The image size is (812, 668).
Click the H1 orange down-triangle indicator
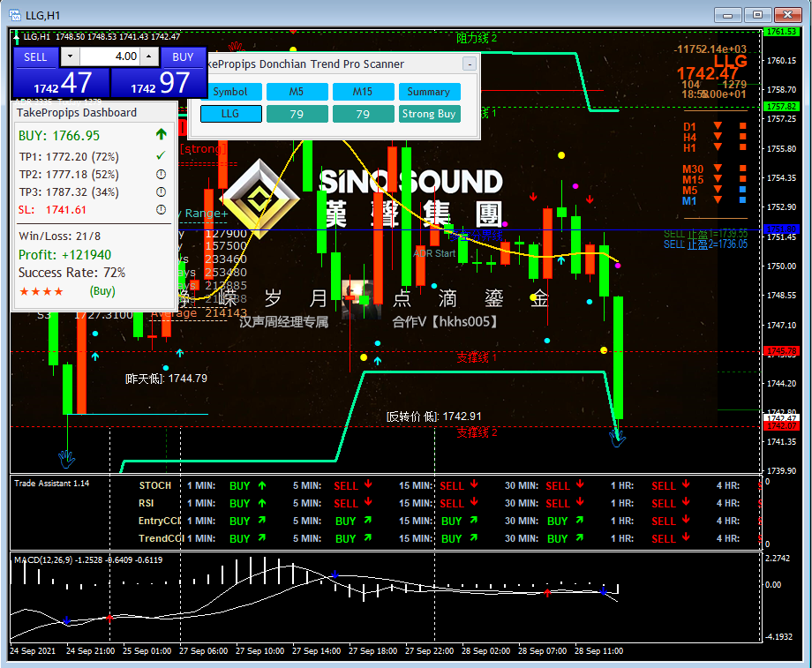pos(718,147)
